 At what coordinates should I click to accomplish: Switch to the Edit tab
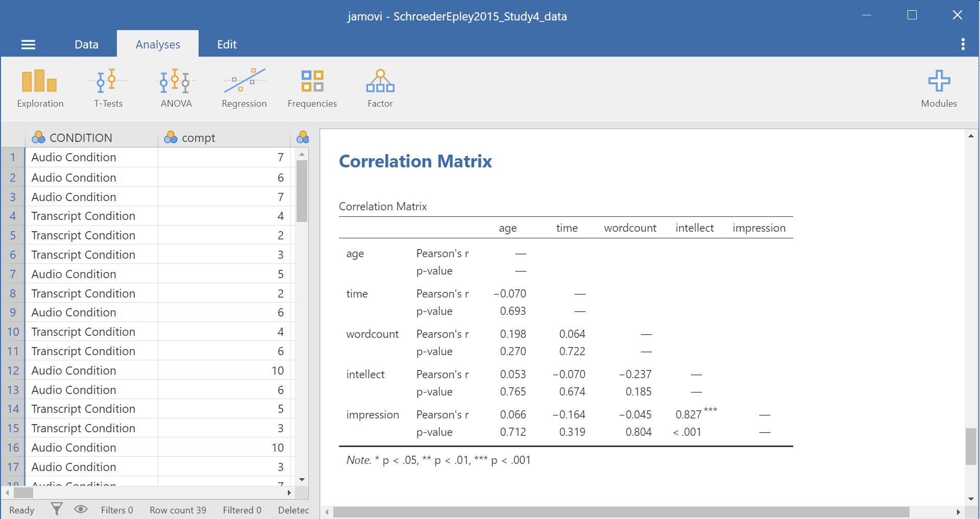coord(227,45)
